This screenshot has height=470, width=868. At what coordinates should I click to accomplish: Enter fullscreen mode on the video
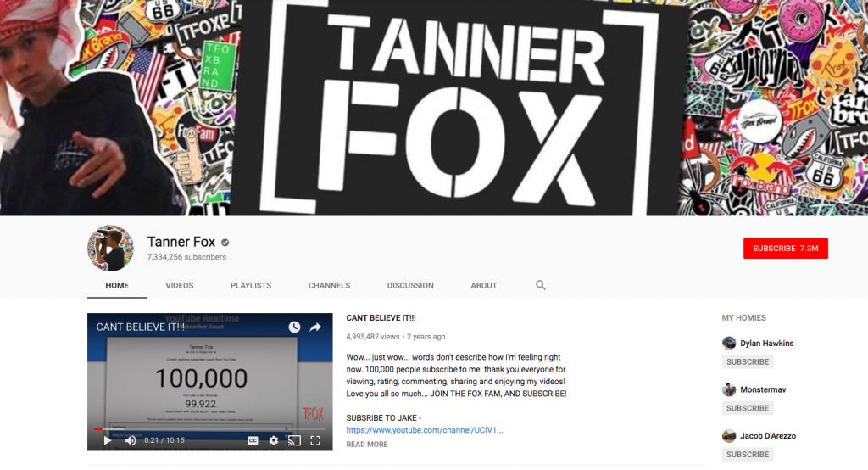315,440
